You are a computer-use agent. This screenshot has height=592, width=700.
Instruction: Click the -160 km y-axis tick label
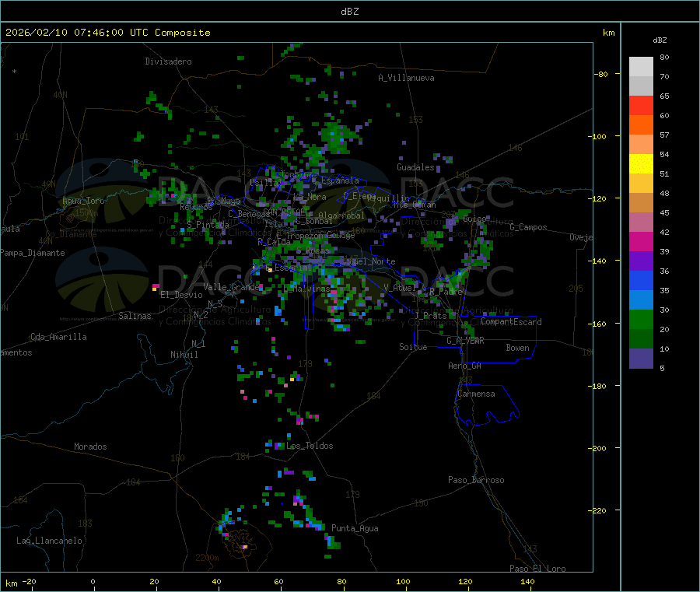(x=599, y=324)
